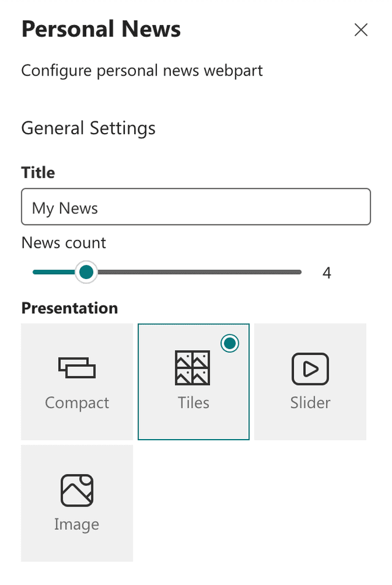Click the Tiles layout card

[193, 381]
